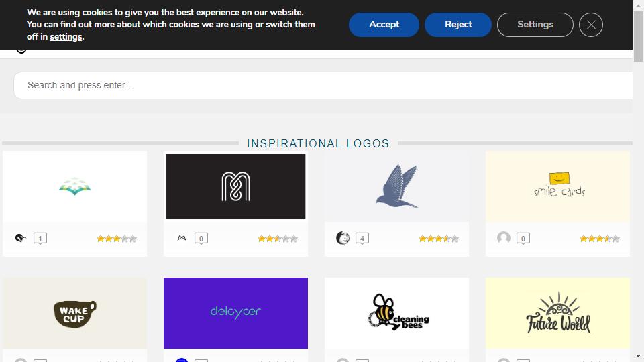Click author avatar under blue bird logo

[343, 238]
